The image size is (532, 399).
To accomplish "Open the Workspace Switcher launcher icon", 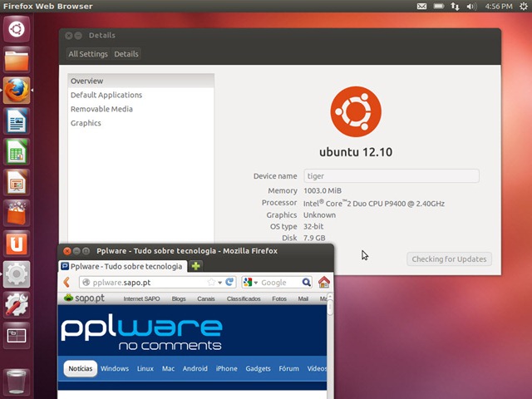I will (x=17, y=335).
